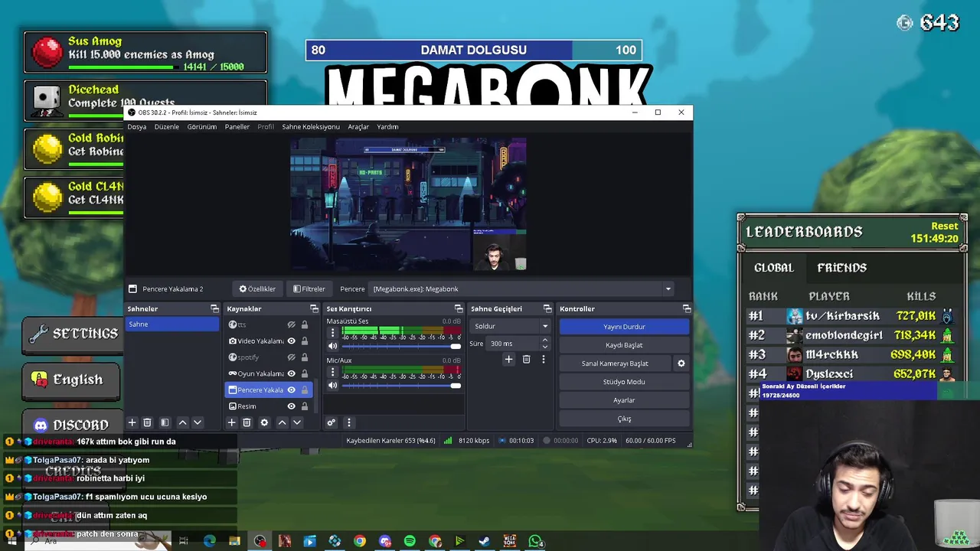980x551 pixels.
Task: Move source down arrow in Kaynaklar panel
Action: click(x=296, y=422)
